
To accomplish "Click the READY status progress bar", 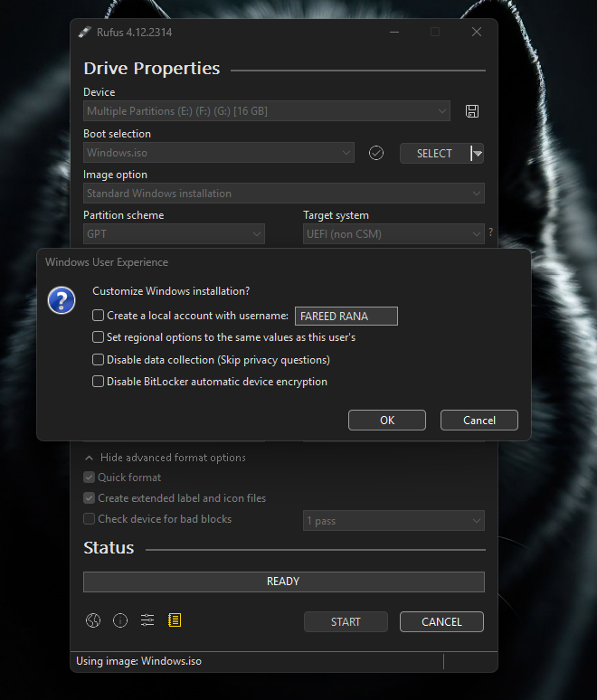I will pyautogui.click(x=284, y=582).
